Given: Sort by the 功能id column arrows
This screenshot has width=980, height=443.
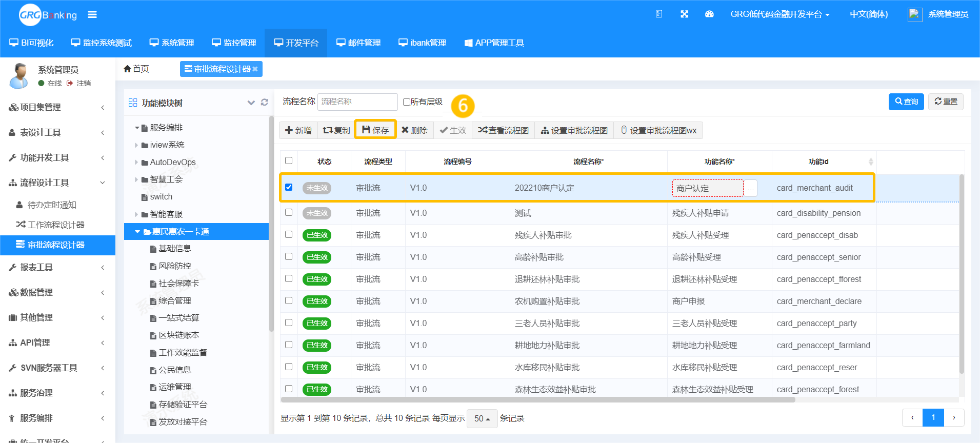Looking at the screenshot, I should pyautogui.click(x=871, y=162).
